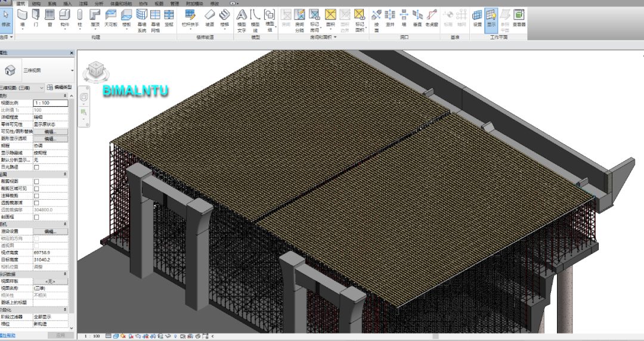
Task: Select the Tag Area tool
Action: pos(360,20)
